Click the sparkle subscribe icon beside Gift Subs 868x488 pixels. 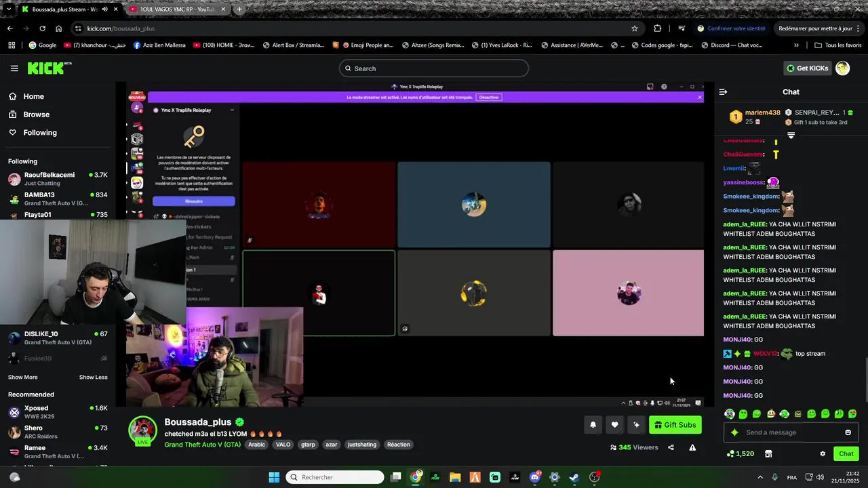tap(636, 425)
